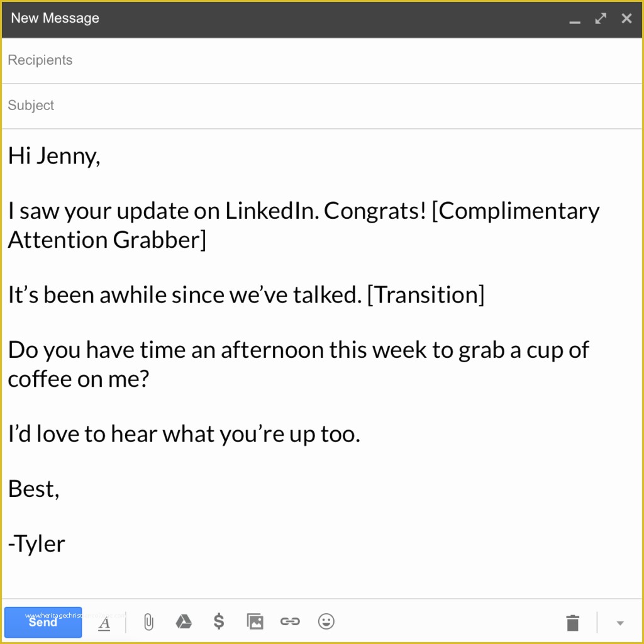Click the New Message title bar
644x644 pixels.
pos(322,19)
